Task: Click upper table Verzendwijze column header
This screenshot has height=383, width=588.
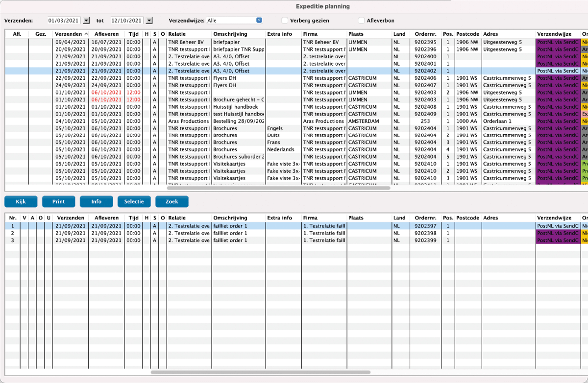Action: pos(558,34)
